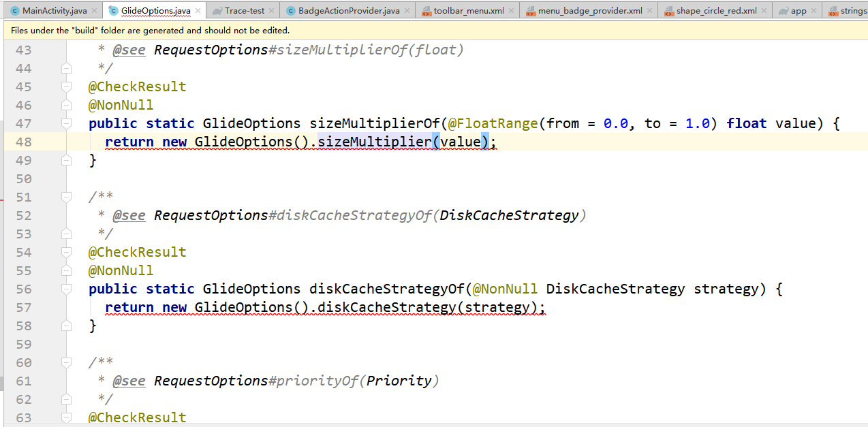Click the value 0.0 on line 47
The image size is (868, 427).
[x=616, y=123]
